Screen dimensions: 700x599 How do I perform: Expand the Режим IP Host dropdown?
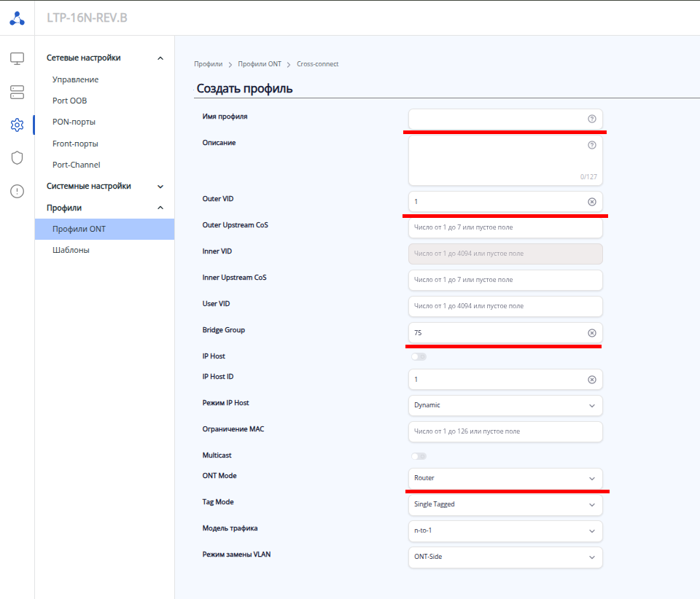tap(505, 405)
